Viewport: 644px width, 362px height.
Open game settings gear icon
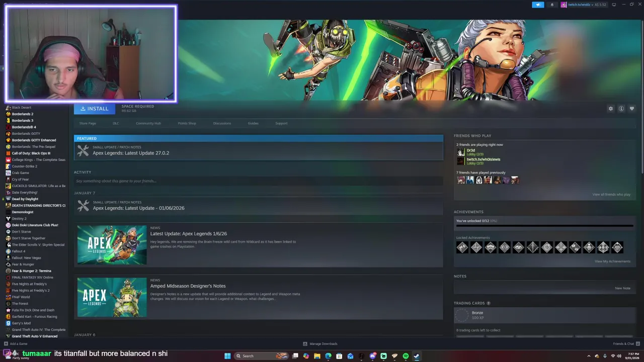point(611,109)
